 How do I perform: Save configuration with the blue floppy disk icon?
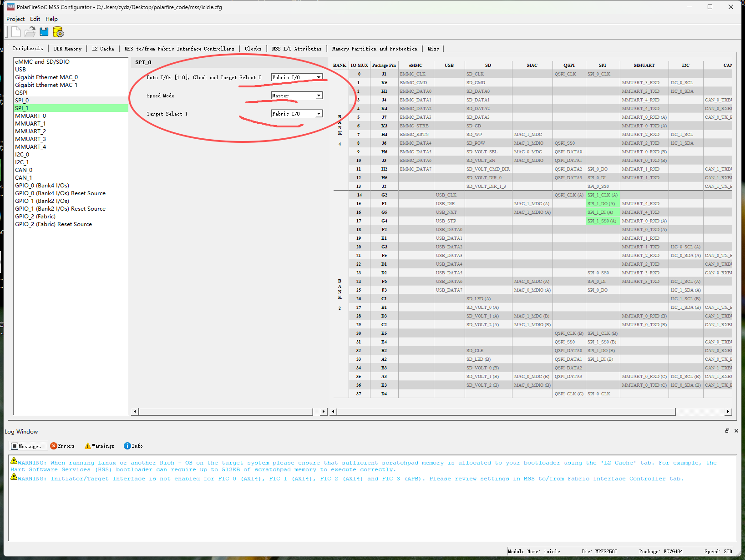pos(44,32)
